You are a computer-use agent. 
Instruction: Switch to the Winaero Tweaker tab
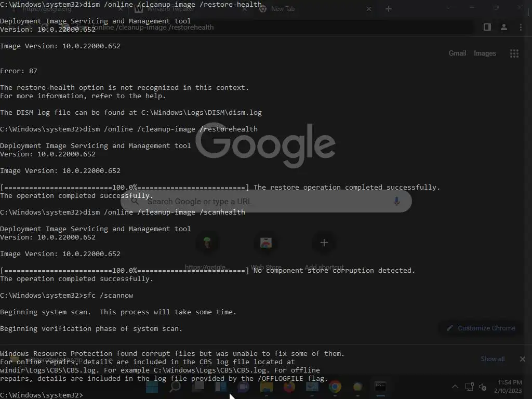point(190,9)
